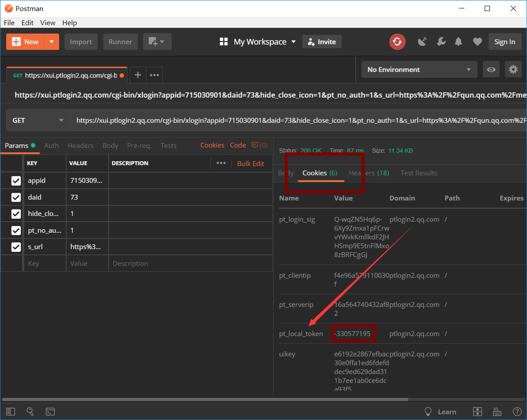Change the GET request method dropdown
The height and width of the screenshot is (420, 527).
pyautogui.click(x=38, y=121)
